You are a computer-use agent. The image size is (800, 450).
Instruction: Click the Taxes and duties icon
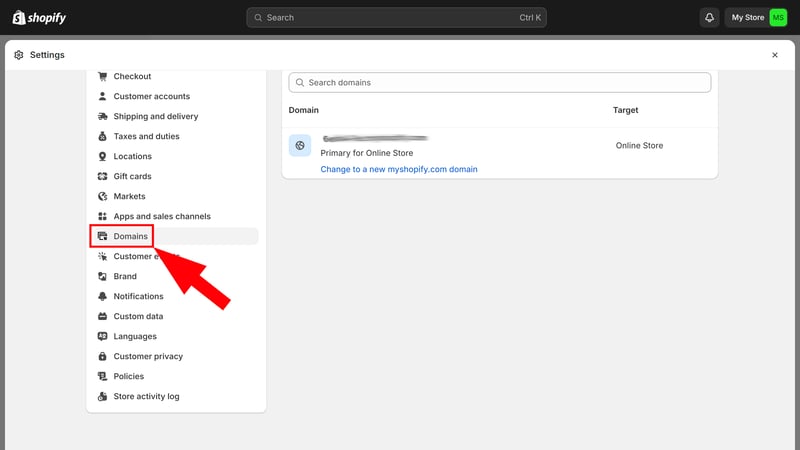coord(103,136)
